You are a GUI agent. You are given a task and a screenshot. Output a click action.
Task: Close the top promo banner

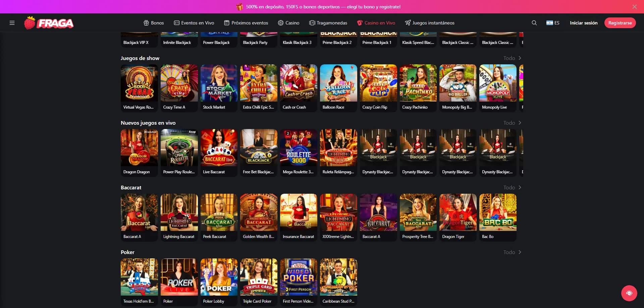click(635, 7)
